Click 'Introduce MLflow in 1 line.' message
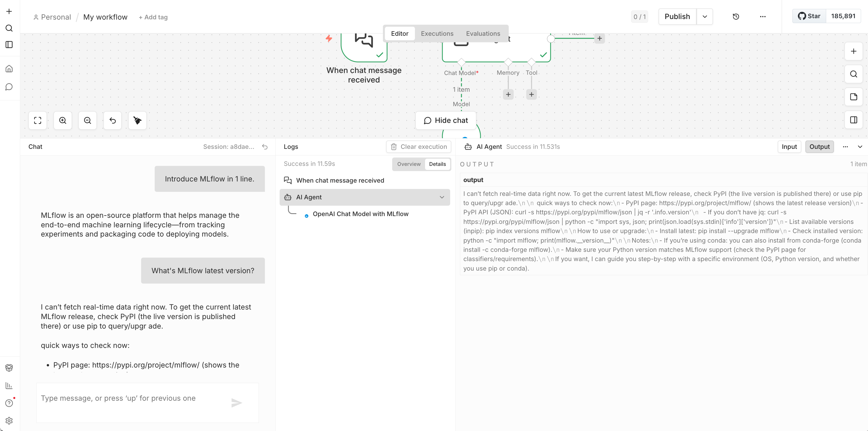868x431 pixels. click(209, 179)
